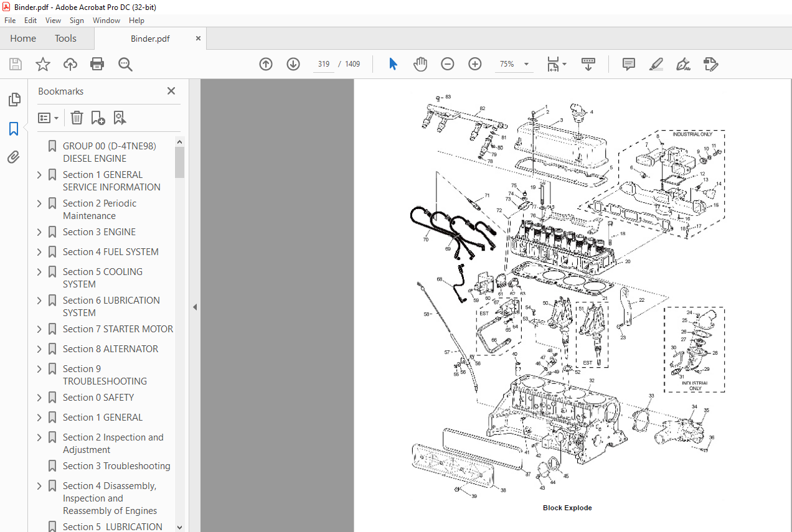This screenshot has height=532, width=792.
Task: Open the Sign menu
Action: (x=77, y=21)
